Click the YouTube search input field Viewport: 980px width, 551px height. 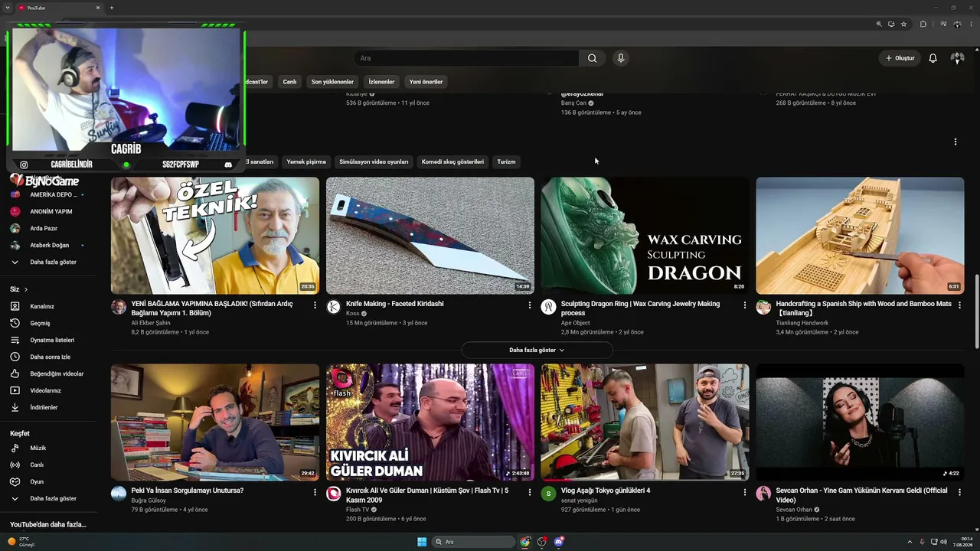point(467,58)
